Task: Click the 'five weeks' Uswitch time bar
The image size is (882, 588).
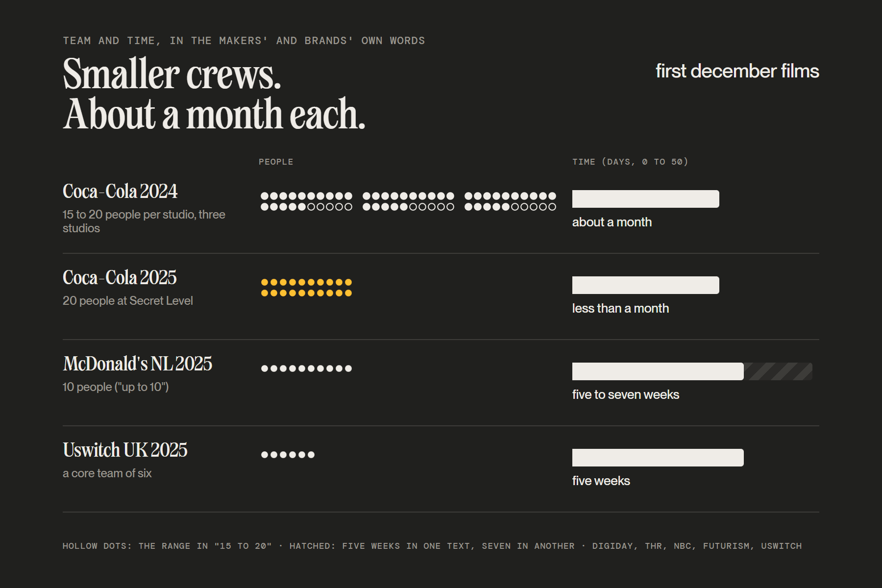Action: 658,458
